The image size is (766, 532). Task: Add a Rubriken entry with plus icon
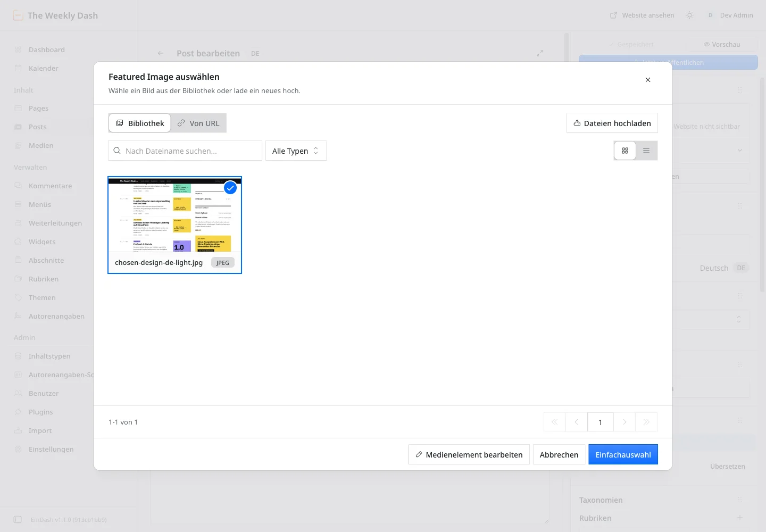click(740, 518)
